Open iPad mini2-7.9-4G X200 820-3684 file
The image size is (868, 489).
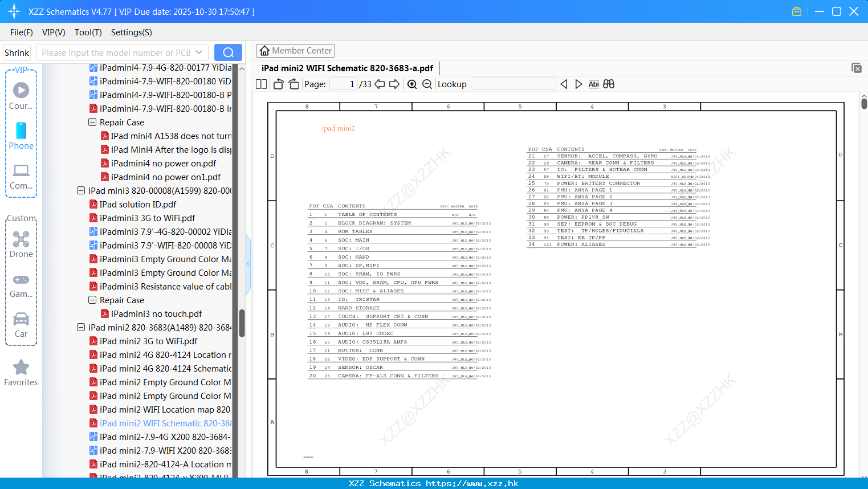160,437
